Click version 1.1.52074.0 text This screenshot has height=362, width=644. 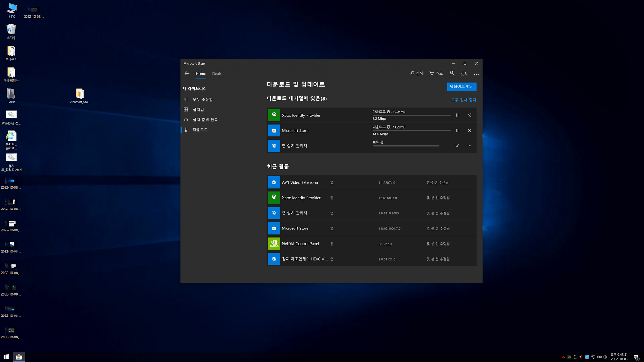click(387, 183)
